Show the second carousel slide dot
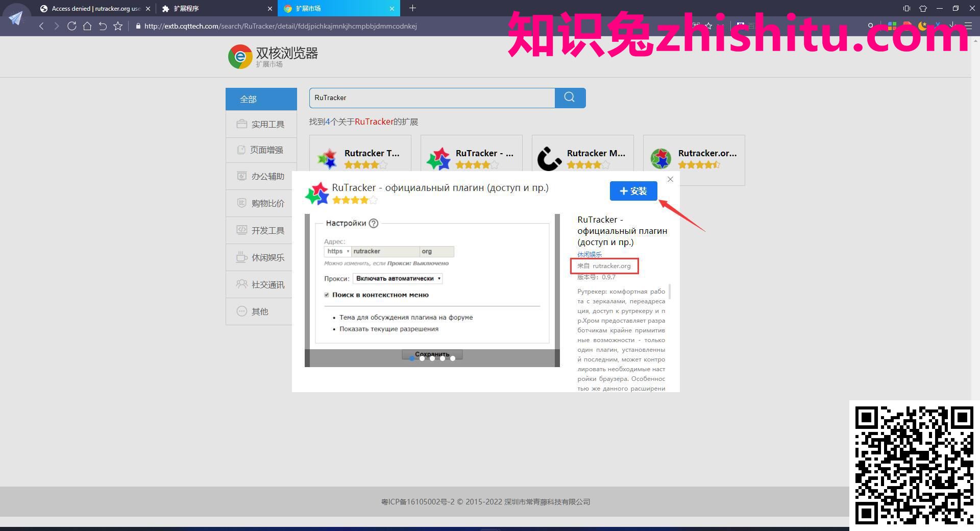This screenshot has width=980, height=531. coord(422,358)
